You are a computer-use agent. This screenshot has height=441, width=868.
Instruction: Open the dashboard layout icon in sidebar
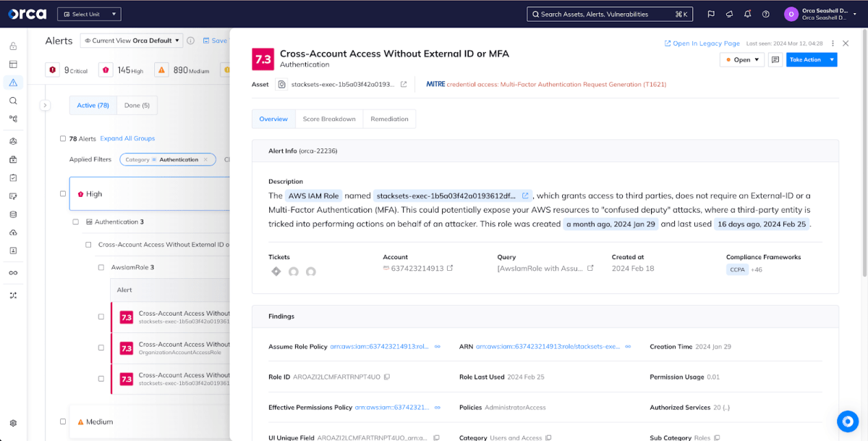click(13, 64)
